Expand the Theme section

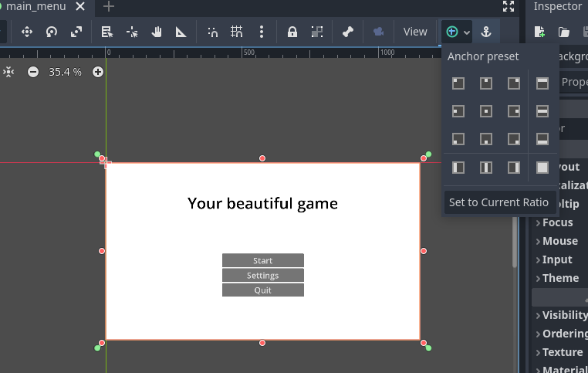(557, 278)
